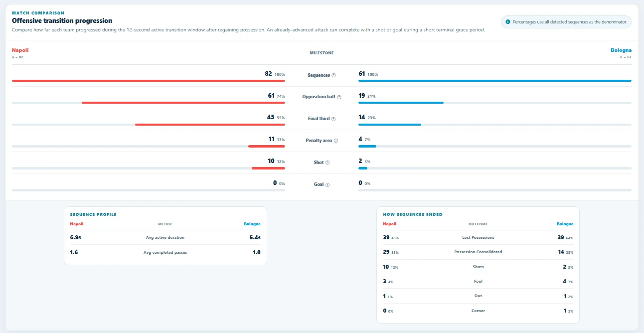This screenshot has width=644, height=333.
Task: Select the "Offensive transition progression" heading
Action: (62, 21)
